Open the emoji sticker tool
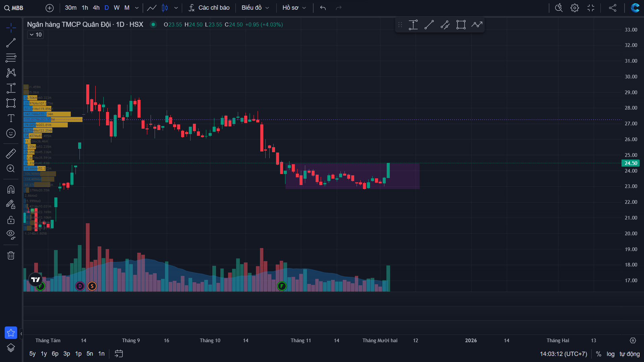 (11, 133)
